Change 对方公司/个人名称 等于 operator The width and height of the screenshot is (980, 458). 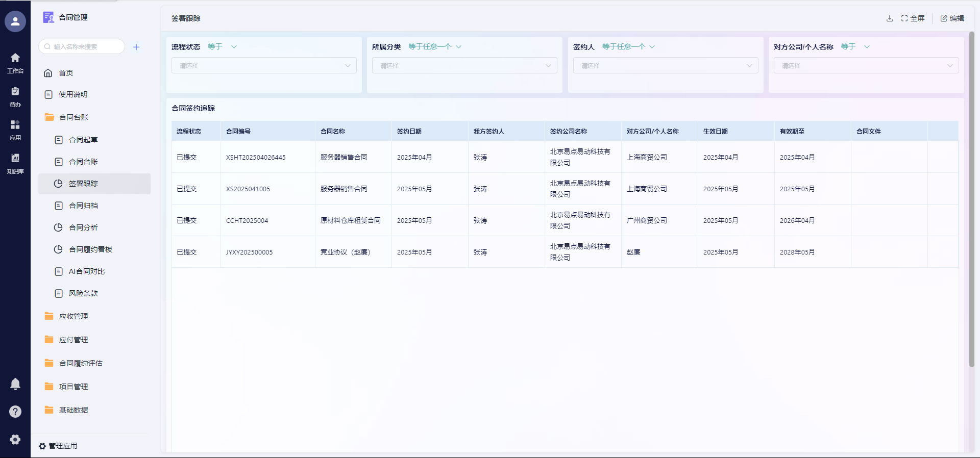855,47
